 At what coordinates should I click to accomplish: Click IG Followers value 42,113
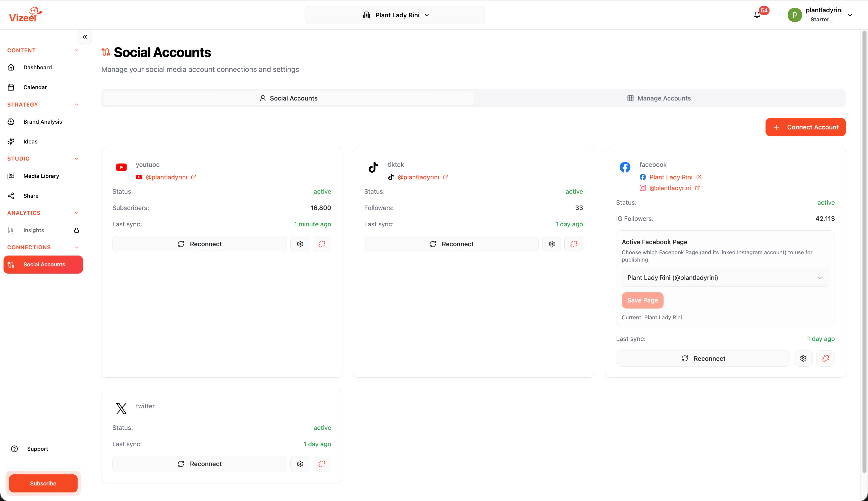pyautogui.click(x=825, y=219)
